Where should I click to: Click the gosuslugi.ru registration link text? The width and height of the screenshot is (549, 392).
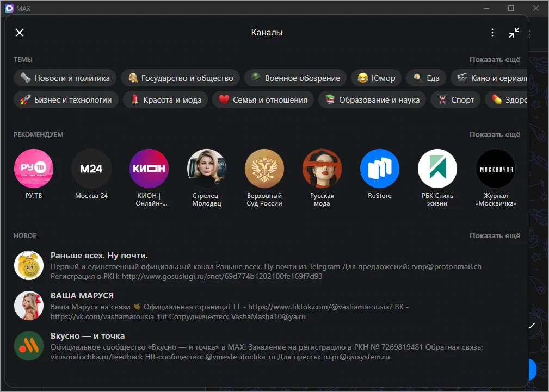coord(221,277)
